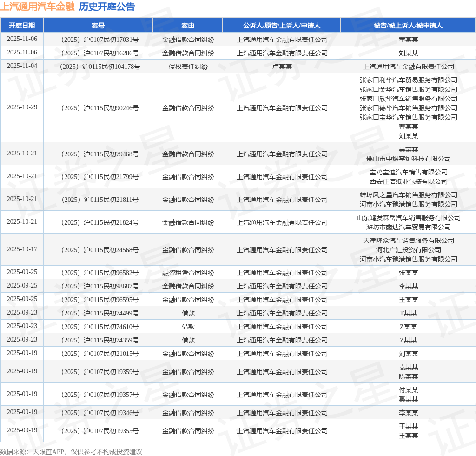Click defendant 张家口宝华汽车销售服务有限公司
Screen dimensions: 476x456
point(408,117)
